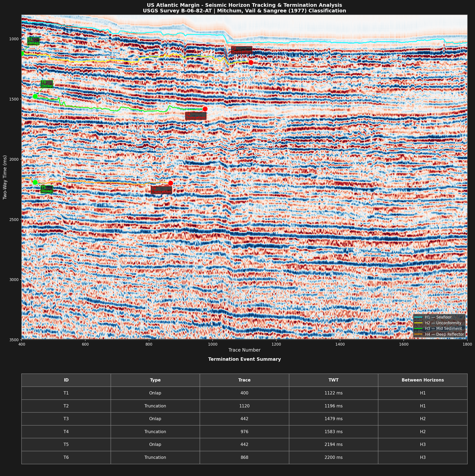Click the 'US Atlantic Margin' title line
Screen dimensions: 475x476
(x=244, y=5)
